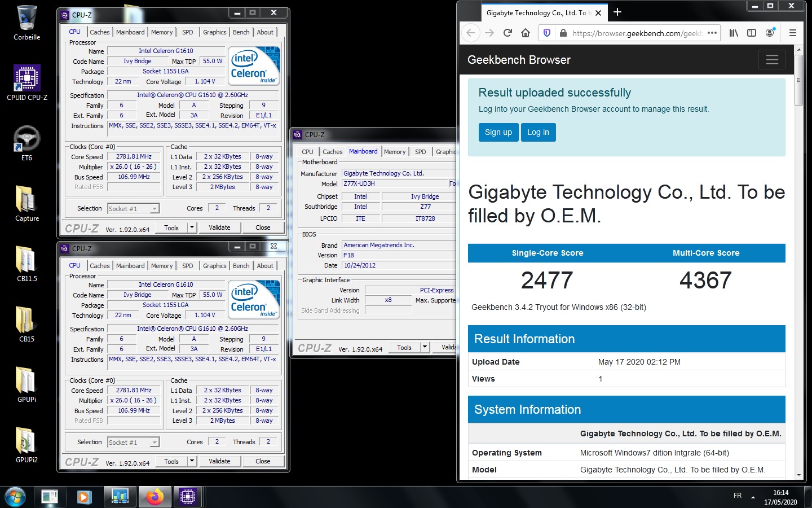Image resolution: width=812 pixels, height=508 pixels.
Task: Click the Firefox back arrow button
Action: [471, 33]
